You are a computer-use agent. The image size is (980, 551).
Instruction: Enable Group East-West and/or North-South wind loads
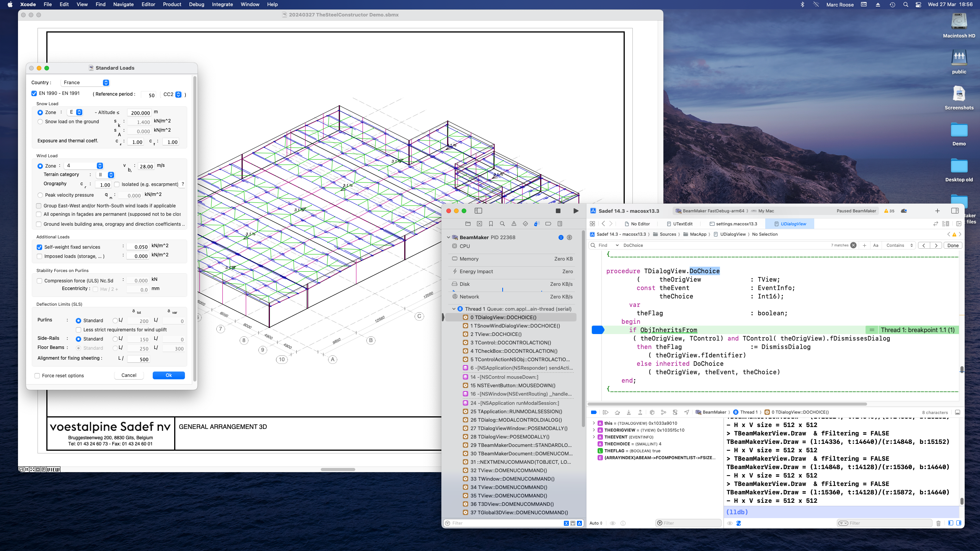point(39,206)
